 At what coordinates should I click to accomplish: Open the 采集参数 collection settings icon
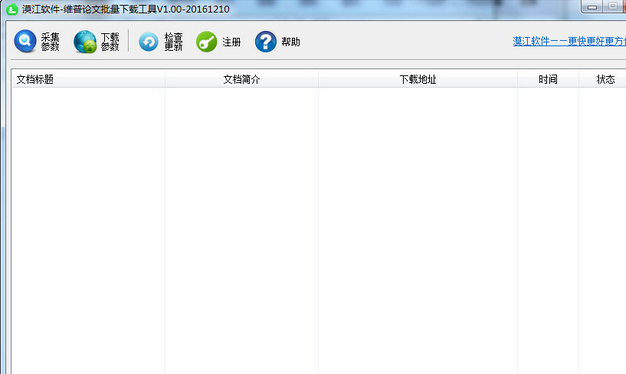pyautogui.click(x=25, y=41)
